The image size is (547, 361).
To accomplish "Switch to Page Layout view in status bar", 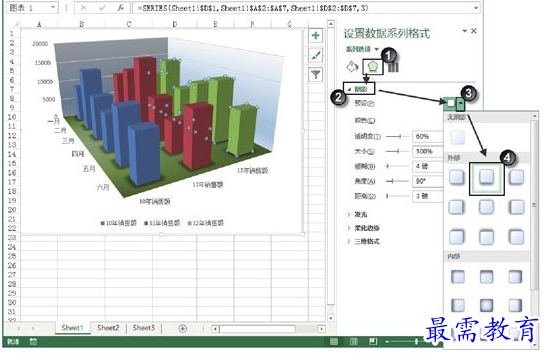I will [x=353, y=341].
